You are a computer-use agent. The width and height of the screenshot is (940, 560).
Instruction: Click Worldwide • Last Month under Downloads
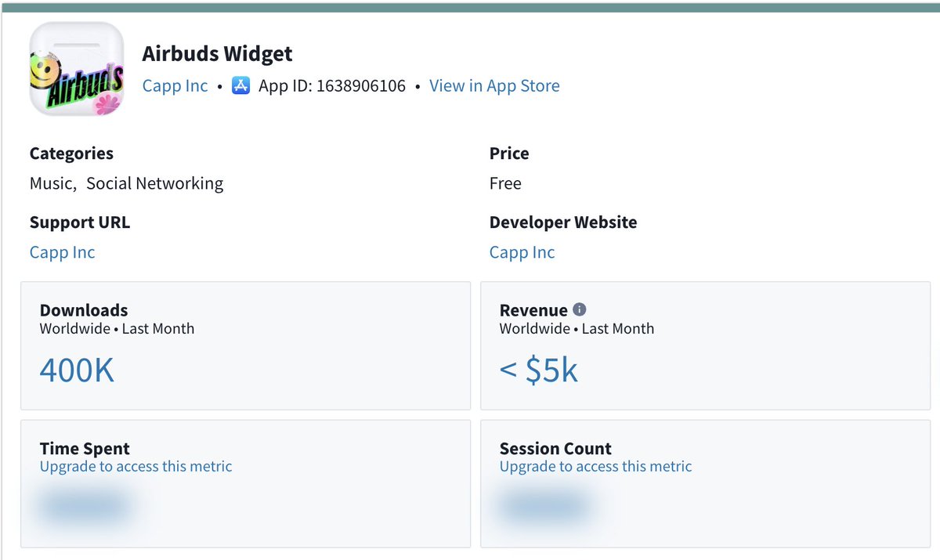[x=117, y=328]
